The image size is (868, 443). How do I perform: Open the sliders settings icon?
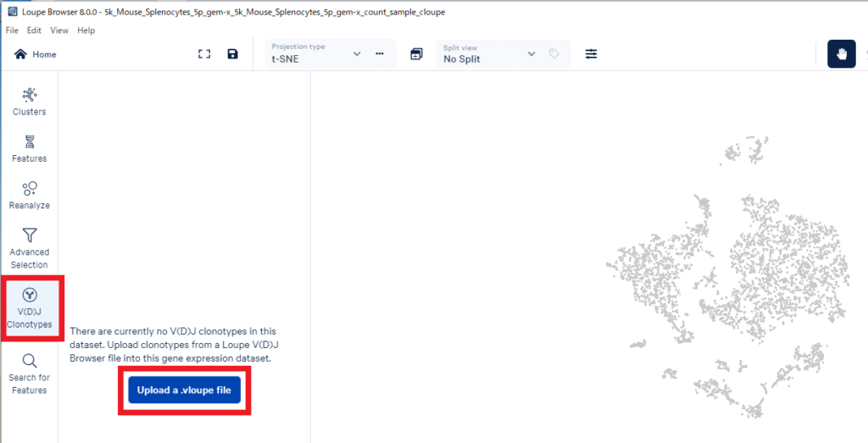tap(591, 54)
